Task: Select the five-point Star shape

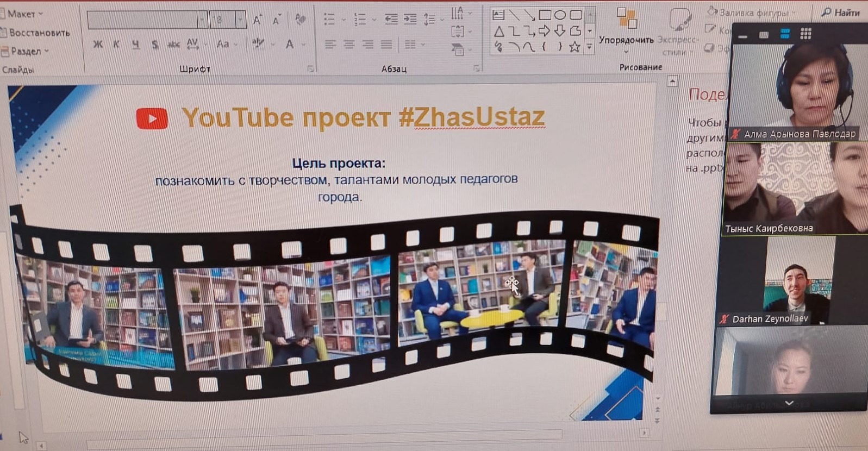Action: [x=575, y=47]
